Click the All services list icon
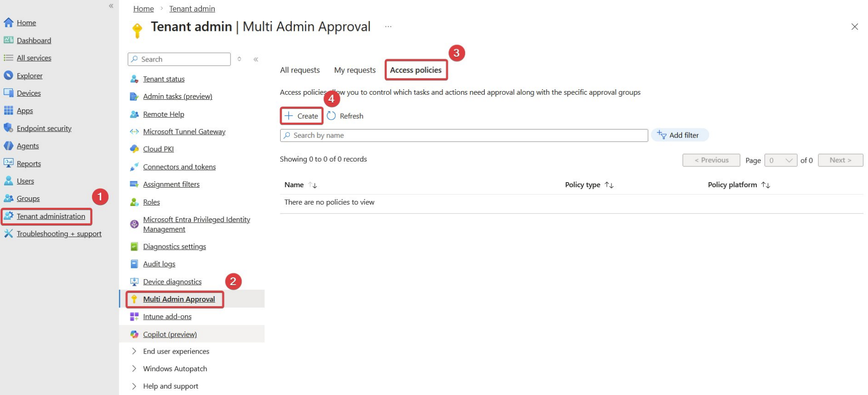This screenshot has height=395, width=868. click(x=8, y=57)
